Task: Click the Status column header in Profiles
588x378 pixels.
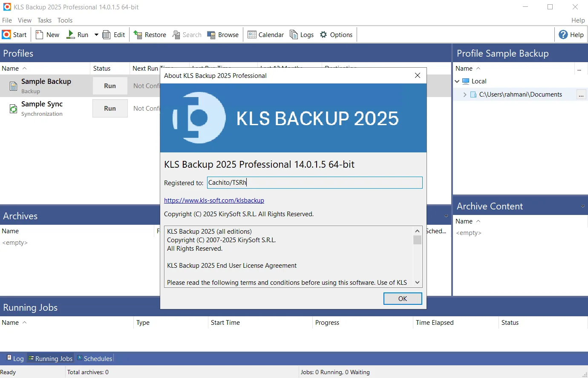Action: coord(110,68)
